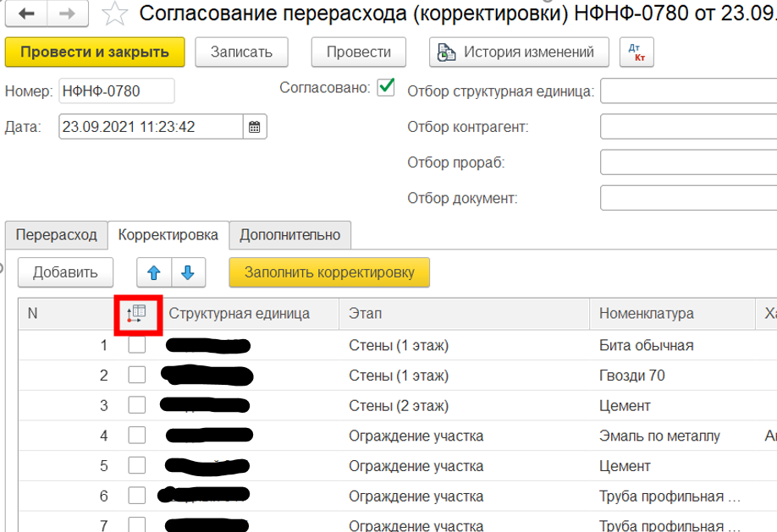This screenshot has height=532, width=777.
Task: Check the checkbox in row 1
Action: click(137, 345)
